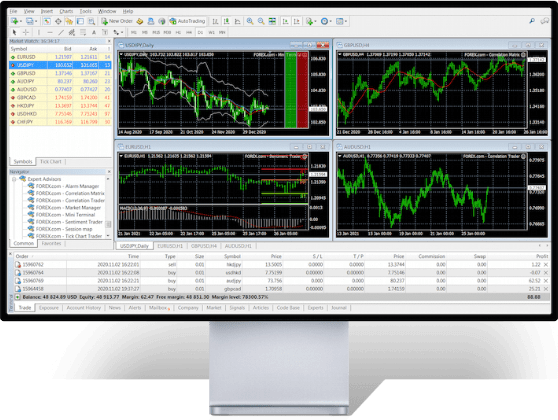
Task: Select the Cursor arrow tool
Action: coord(14,32)
